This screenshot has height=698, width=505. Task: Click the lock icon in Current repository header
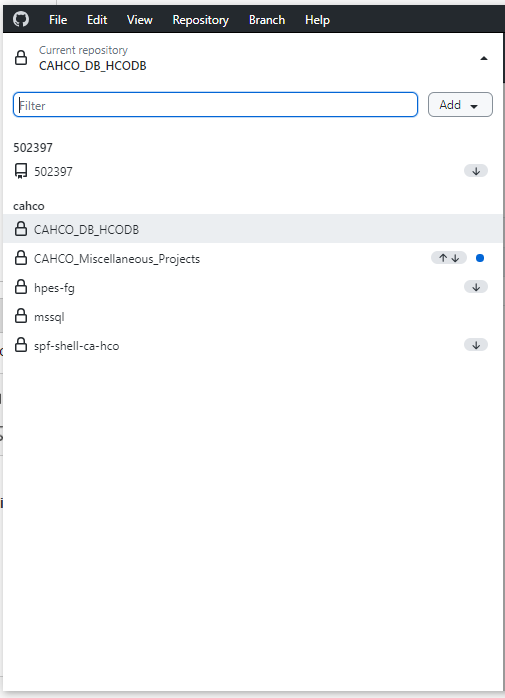[21, 57]
